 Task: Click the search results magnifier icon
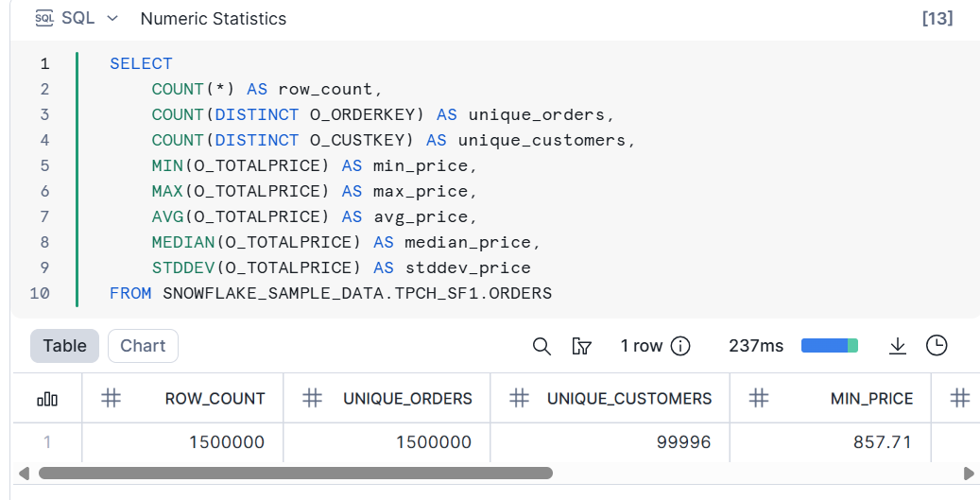(x=542, y=346)
